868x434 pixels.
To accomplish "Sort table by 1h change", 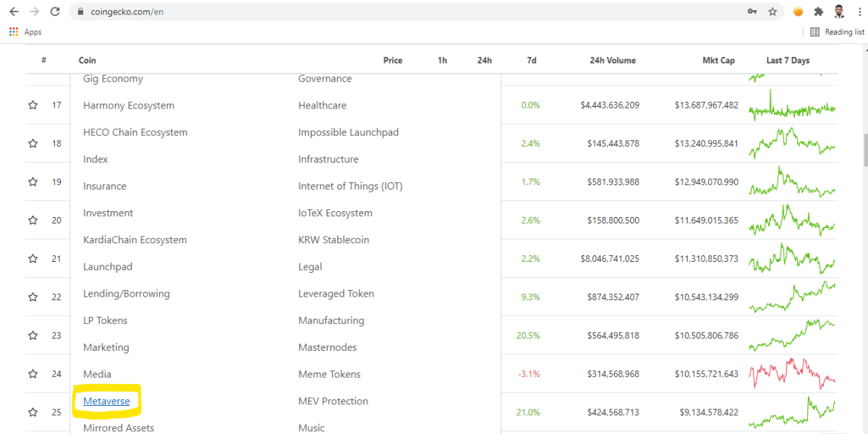I will coord(443,60).
